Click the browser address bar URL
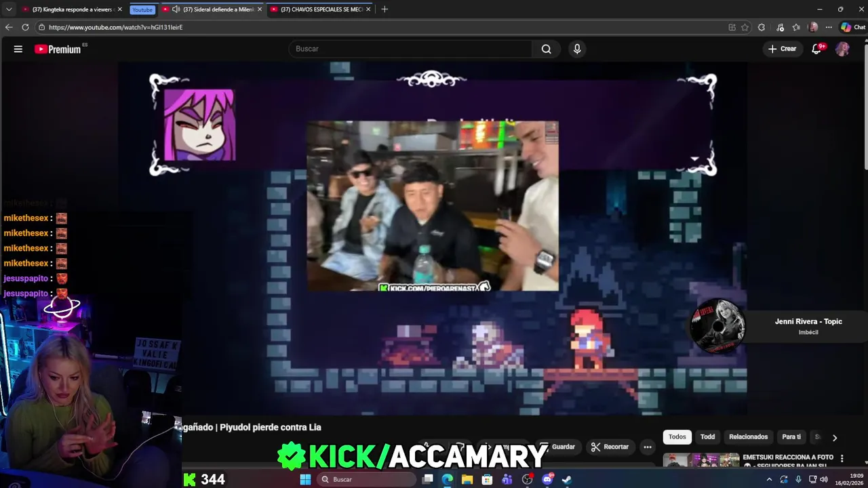Viewport: 868px width, 488px height. pyautogui.click(x=115, y=27)
